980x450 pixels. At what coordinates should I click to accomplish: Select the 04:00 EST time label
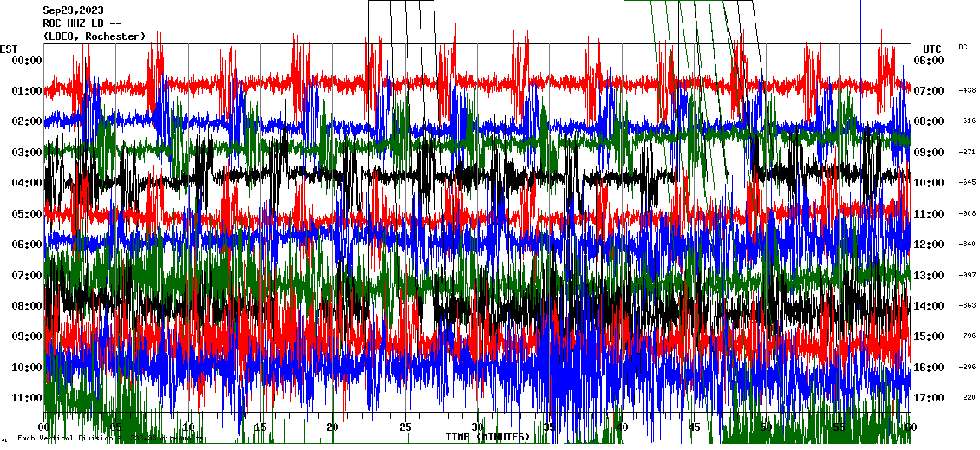pos(27,182)
